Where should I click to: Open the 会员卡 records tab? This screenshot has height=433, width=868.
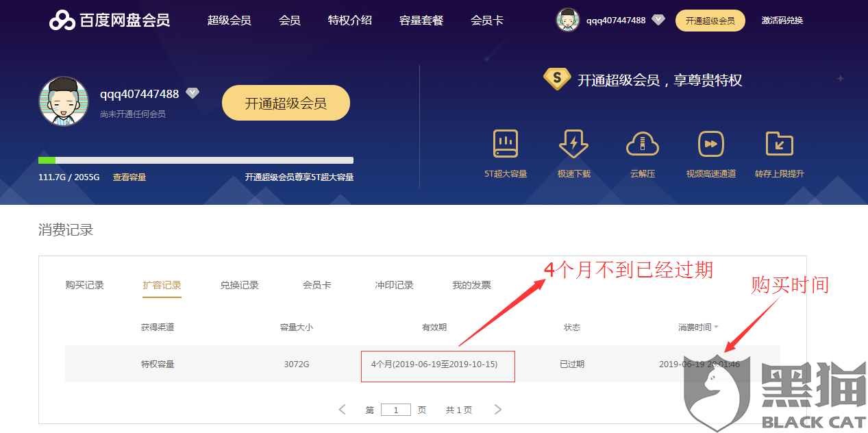[317, 285]
